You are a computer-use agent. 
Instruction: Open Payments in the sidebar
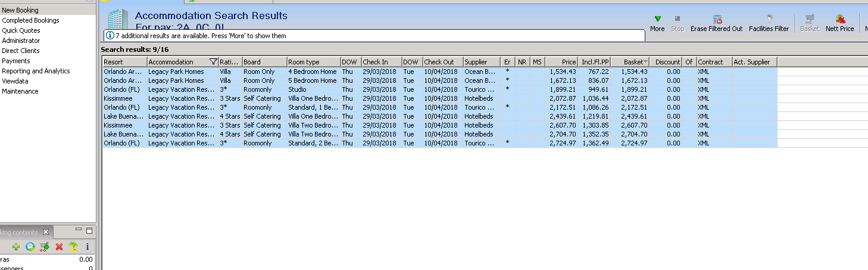click(x=15, y=61)
